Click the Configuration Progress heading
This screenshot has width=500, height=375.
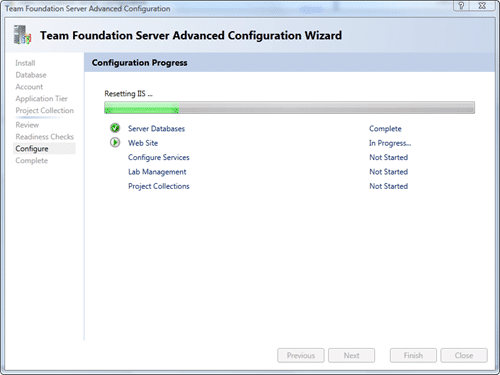[x=139, y=63]
